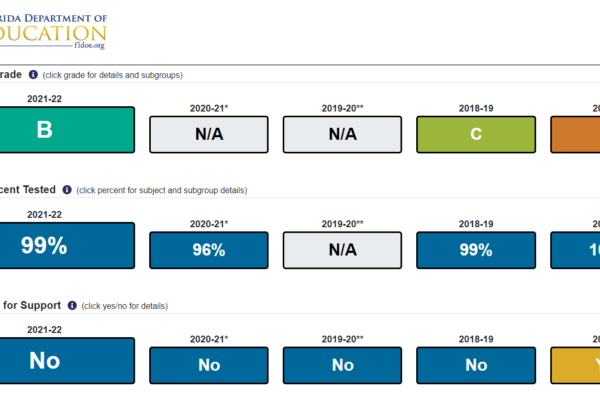The width and height of the screenshot is (600, 400).
Task: Open 2020-21 support No details
Action: pyautogui.click(x=209, y=366)
